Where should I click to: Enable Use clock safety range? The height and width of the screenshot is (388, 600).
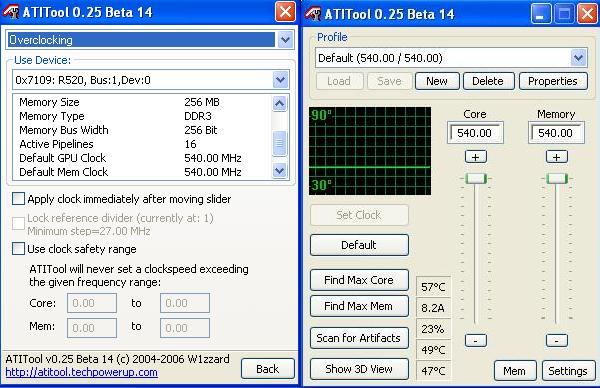click(18, 249)
